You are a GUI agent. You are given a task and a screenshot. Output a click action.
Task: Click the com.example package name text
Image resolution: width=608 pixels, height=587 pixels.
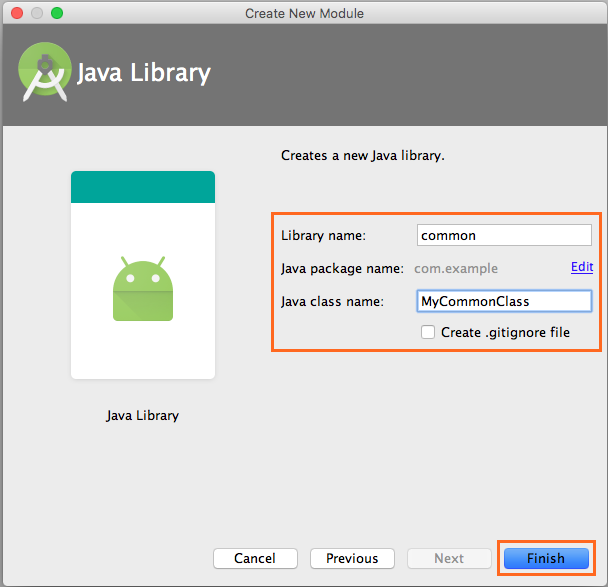pos(456,268)
